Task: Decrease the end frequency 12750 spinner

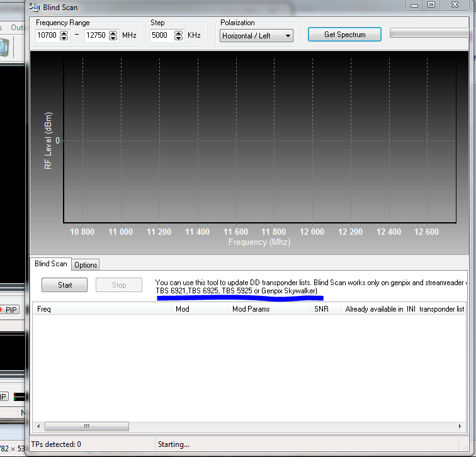Action: pos(113,38)
